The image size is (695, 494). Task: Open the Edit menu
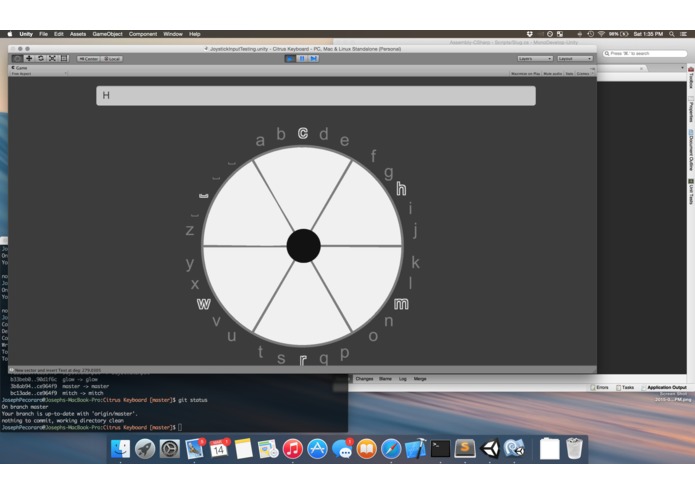[x=59, y=34]
